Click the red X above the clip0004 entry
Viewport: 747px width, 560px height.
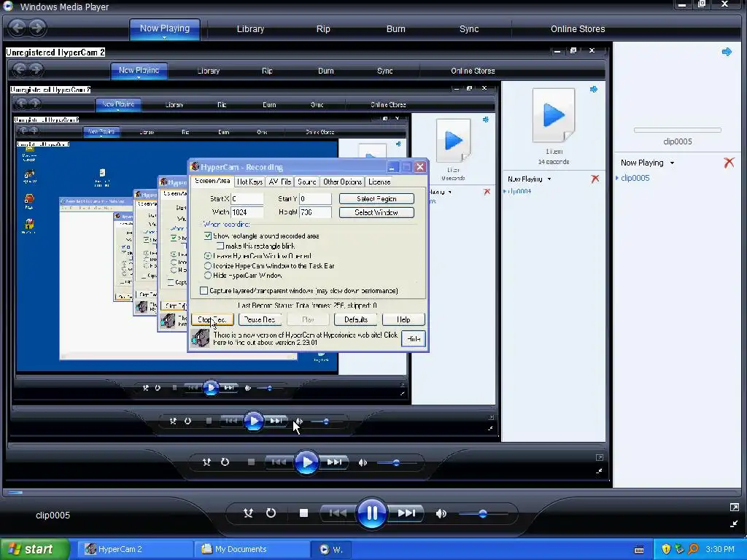[595, 179]
